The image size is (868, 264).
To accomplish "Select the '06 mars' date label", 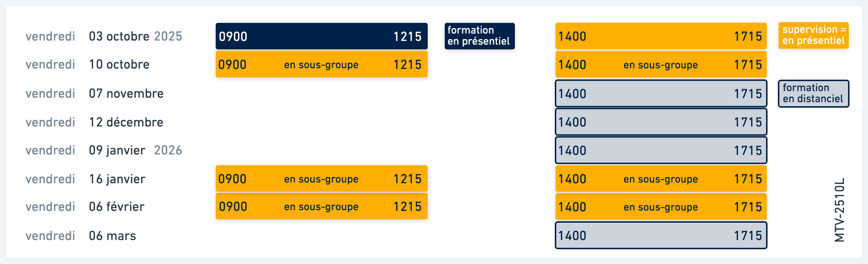I will click(x=112, y=236).
